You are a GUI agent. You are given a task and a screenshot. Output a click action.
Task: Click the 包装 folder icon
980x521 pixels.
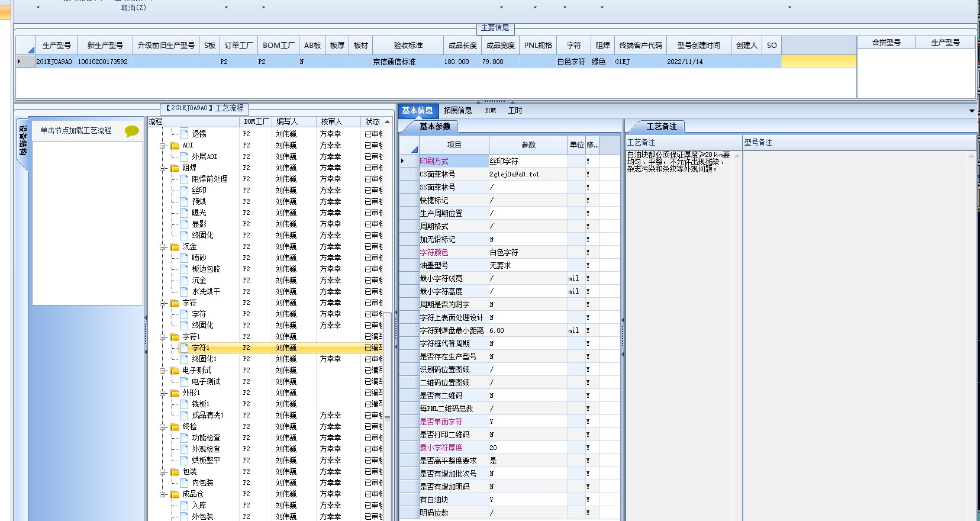[x=175, y=471]
